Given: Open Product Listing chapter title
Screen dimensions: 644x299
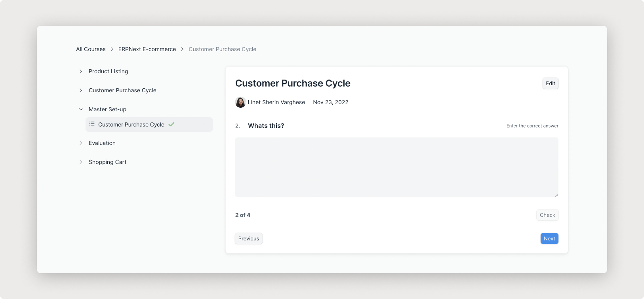Looking at the screenshot, I should coord(109,71).
